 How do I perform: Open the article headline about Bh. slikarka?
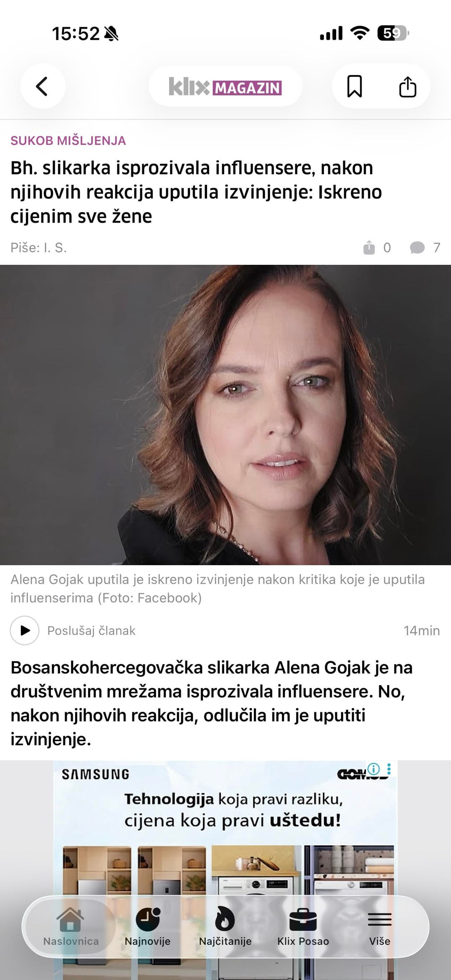coord(196,192)
